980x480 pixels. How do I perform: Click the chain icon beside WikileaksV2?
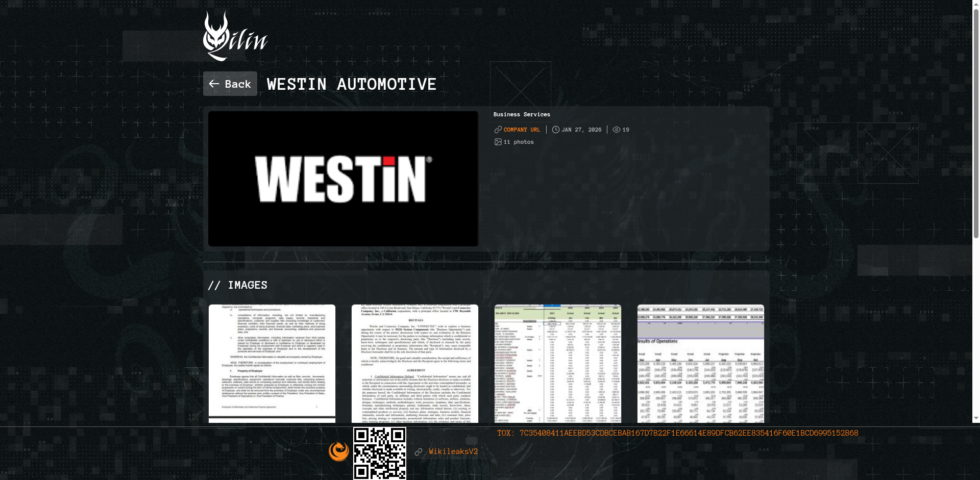(x=419, y=452)
